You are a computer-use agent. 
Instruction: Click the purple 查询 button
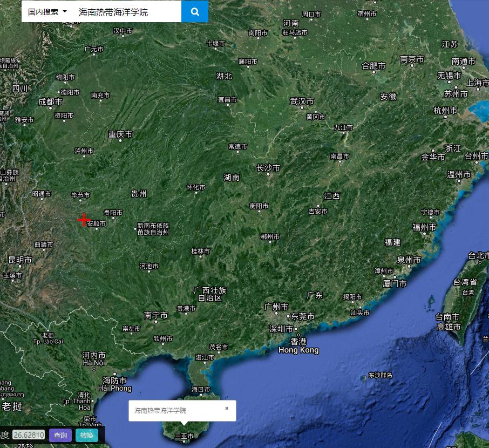(60, 435)
